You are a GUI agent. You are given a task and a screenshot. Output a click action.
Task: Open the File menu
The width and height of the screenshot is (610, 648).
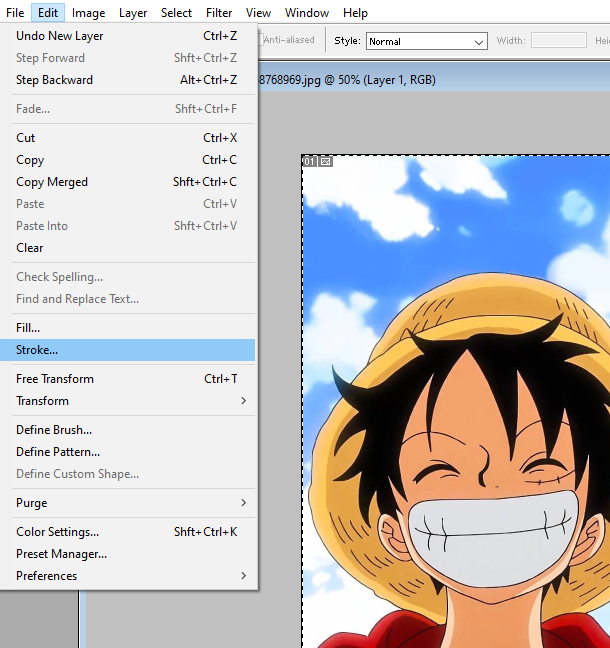click(x=15, y=13)
